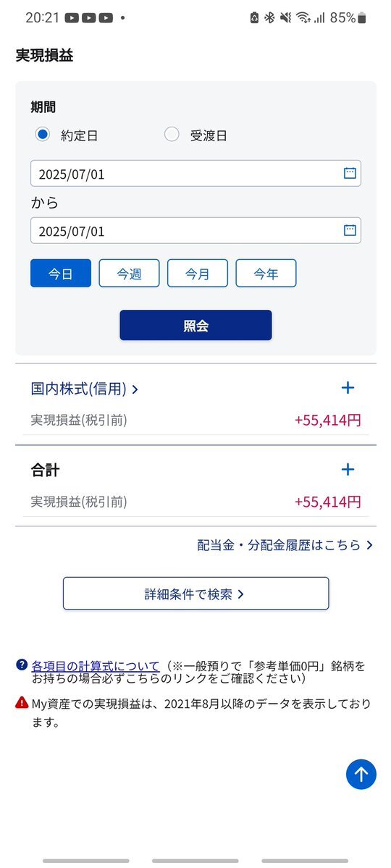Expand 合計 details with plus icon
Viewport: 391px width, 868px height.
348,470
